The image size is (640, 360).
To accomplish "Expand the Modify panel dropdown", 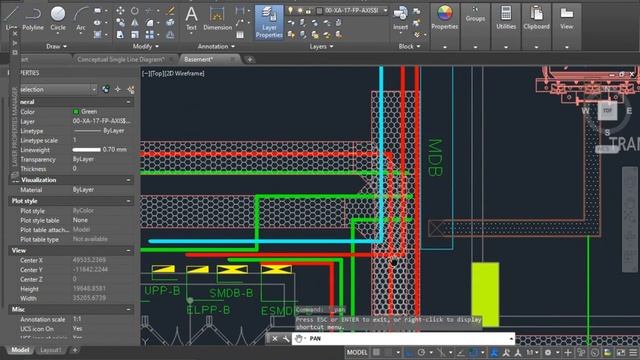I will (x=146, y=47).
